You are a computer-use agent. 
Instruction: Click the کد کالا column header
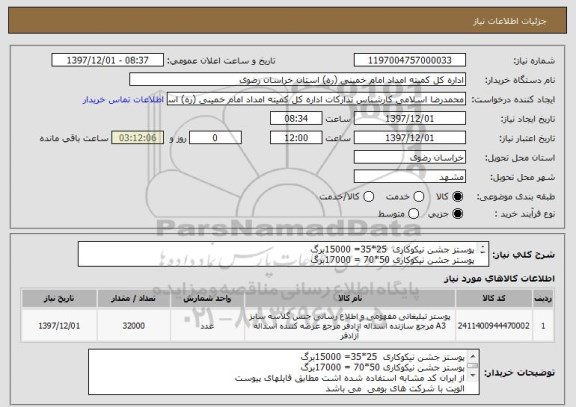[x=494, y=298]
